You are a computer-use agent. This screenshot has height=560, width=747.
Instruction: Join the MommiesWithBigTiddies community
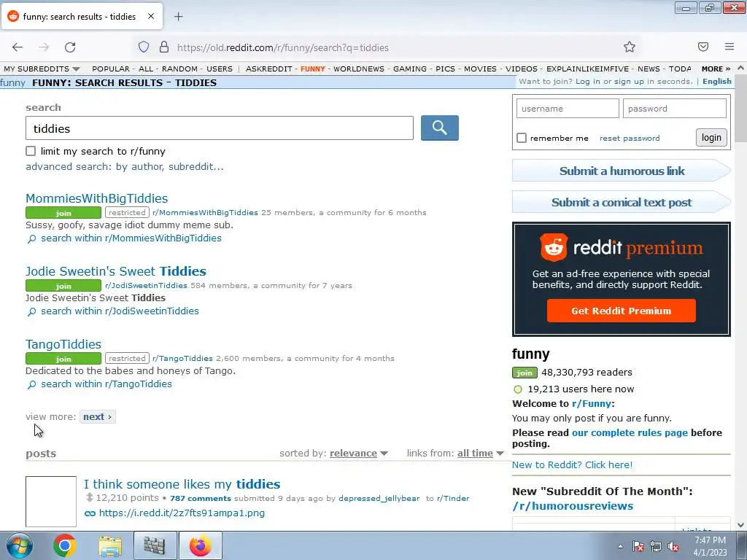click(63, 213)
